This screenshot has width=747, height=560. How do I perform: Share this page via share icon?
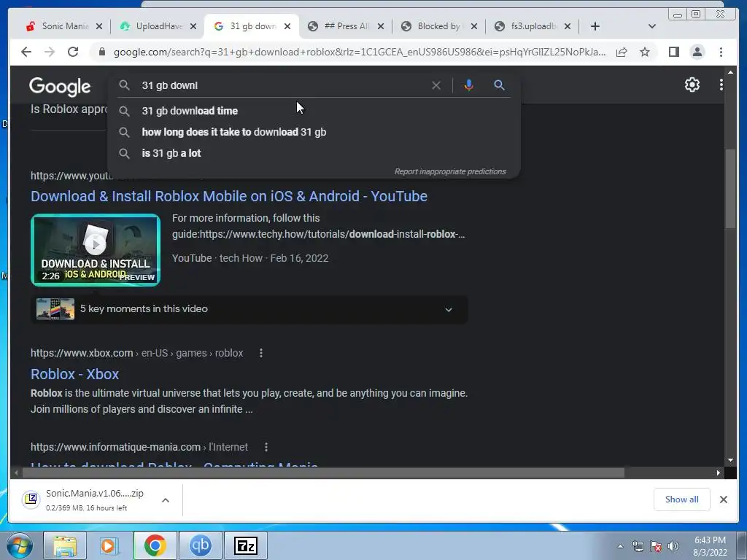(622, 52)
